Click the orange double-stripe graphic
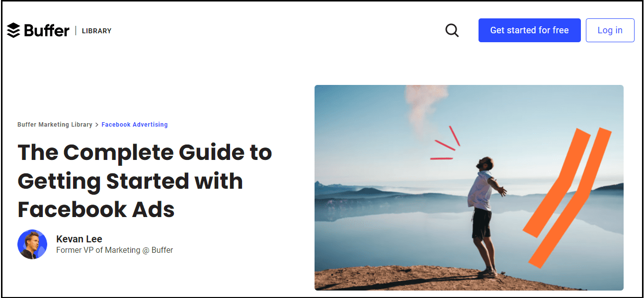This screenshot has height=298, width=644. 566,196
